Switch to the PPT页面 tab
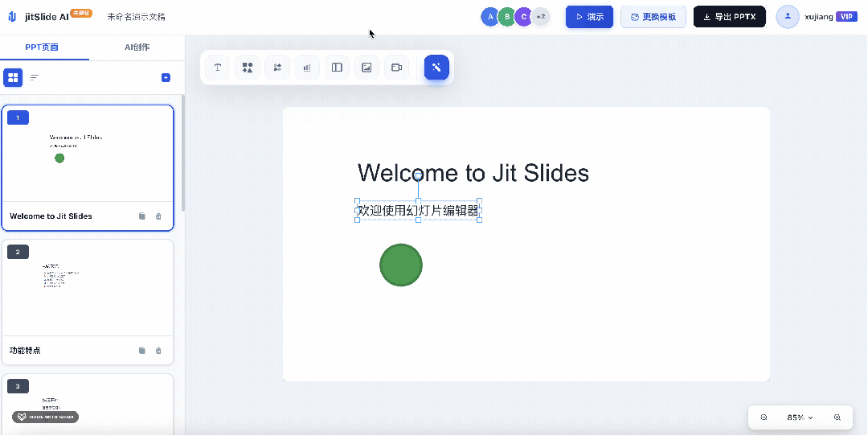The height and width of the screenshot is (436, 868). [42, 47]
